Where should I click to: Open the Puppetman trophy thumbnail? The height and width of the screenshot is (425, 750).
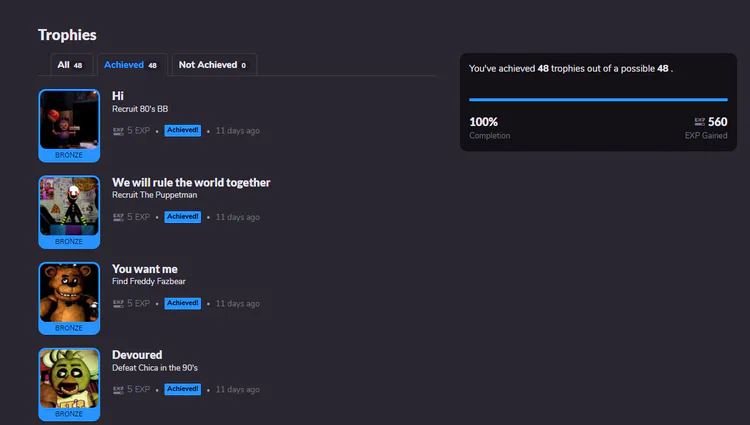coord(69,207)
